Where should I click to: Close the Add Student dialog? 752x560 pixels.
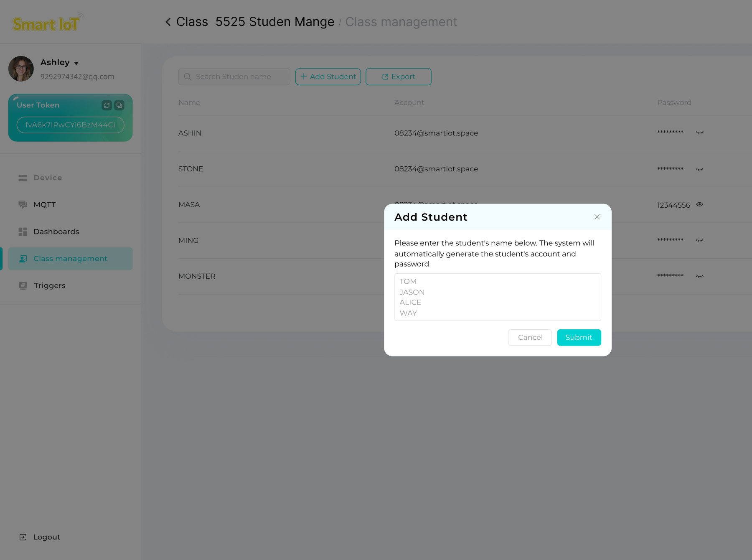[597, 217]
